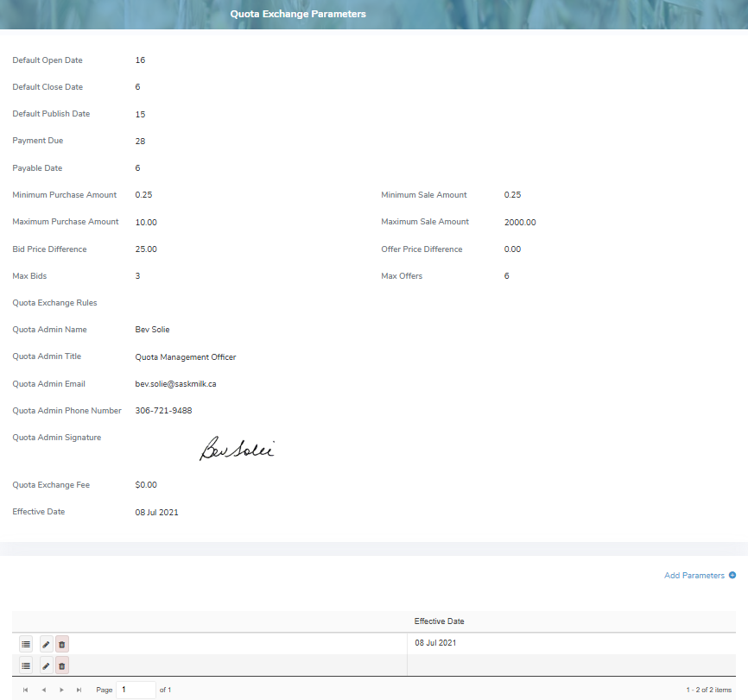Edit the first parameter record with pencil icon
748x700 pixels.
(x=45, y=643)
